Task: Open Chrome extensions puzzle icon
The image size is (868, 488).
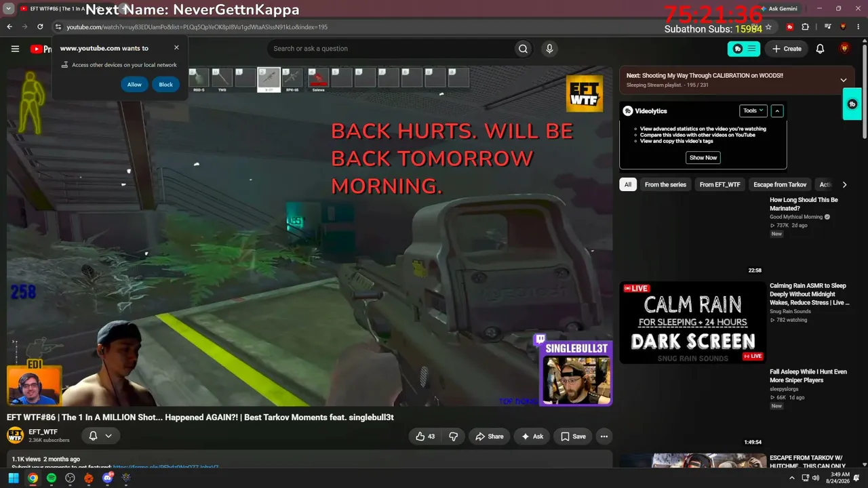Action: coord(806,27)
